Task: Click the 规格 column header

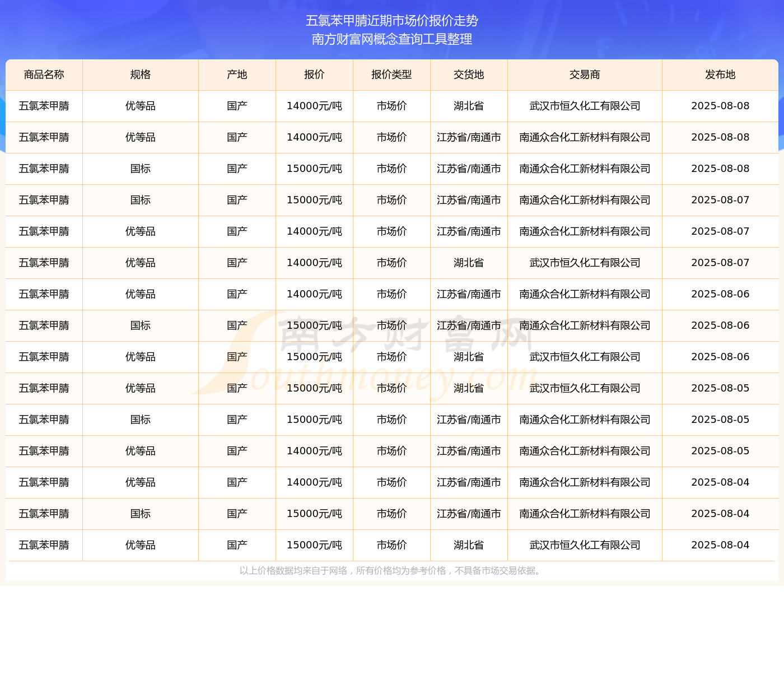Action: click(141, 75)
